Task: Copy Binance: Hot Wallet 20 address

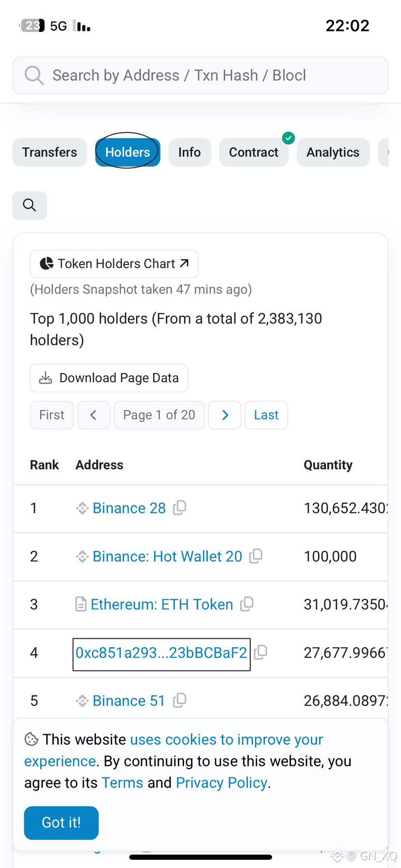Action: coord(256,556)
